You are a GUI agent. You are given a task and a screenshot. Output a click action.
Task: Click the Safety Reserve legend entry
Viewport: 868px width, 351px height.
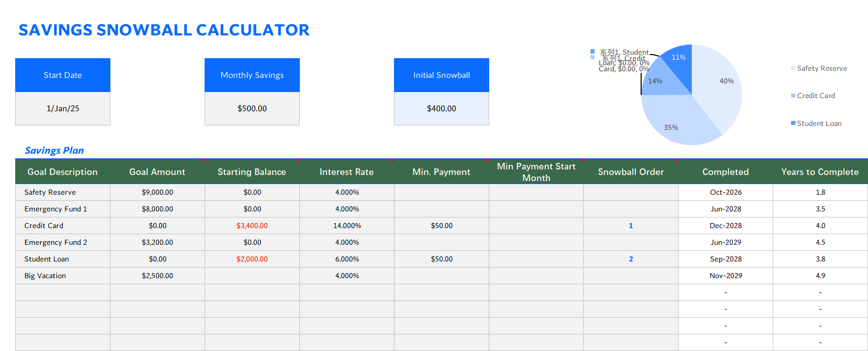click(819, 68)
